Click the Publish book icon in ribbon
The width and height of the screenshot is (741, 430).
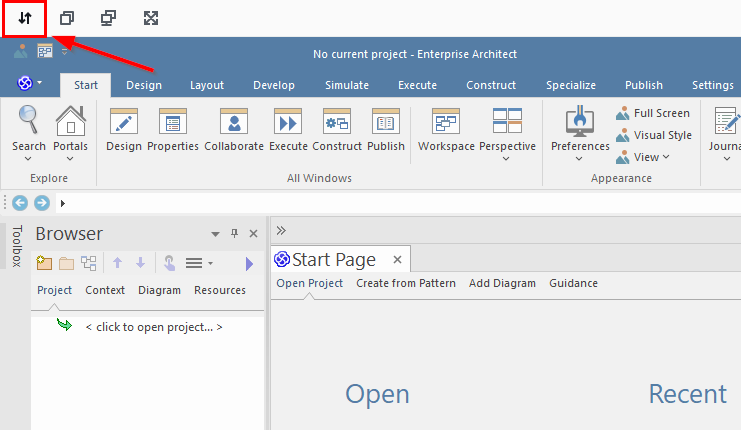386,122
